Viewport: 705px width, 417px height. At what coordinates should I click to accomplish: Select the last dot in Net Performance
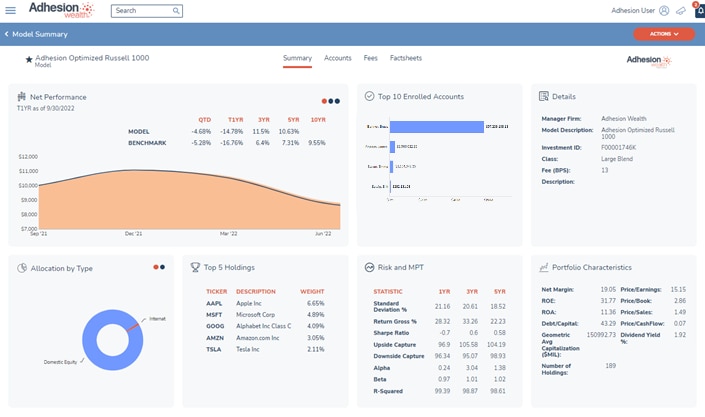click(x=337, y=101)
